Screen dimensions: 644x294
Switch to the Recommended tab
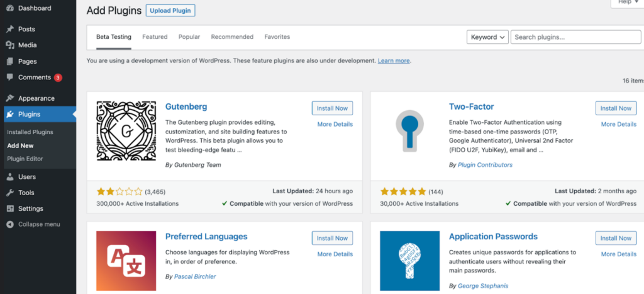[232, 37]
